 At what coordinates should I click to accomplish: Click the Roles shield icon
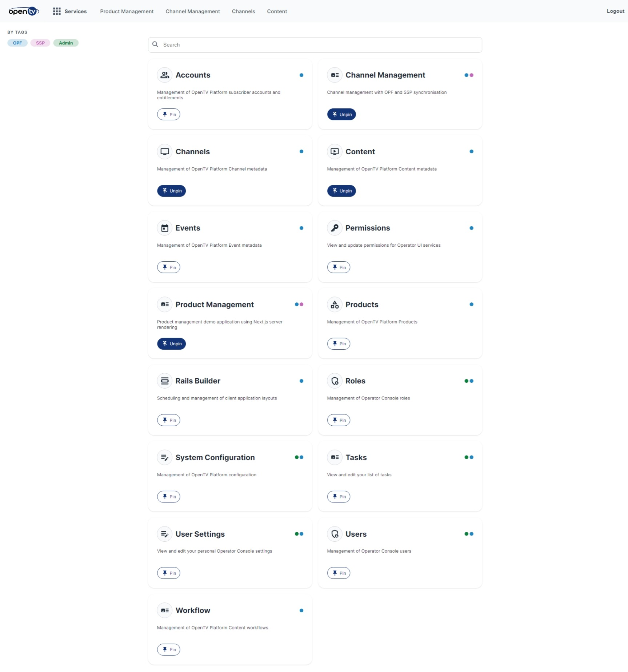335,381
